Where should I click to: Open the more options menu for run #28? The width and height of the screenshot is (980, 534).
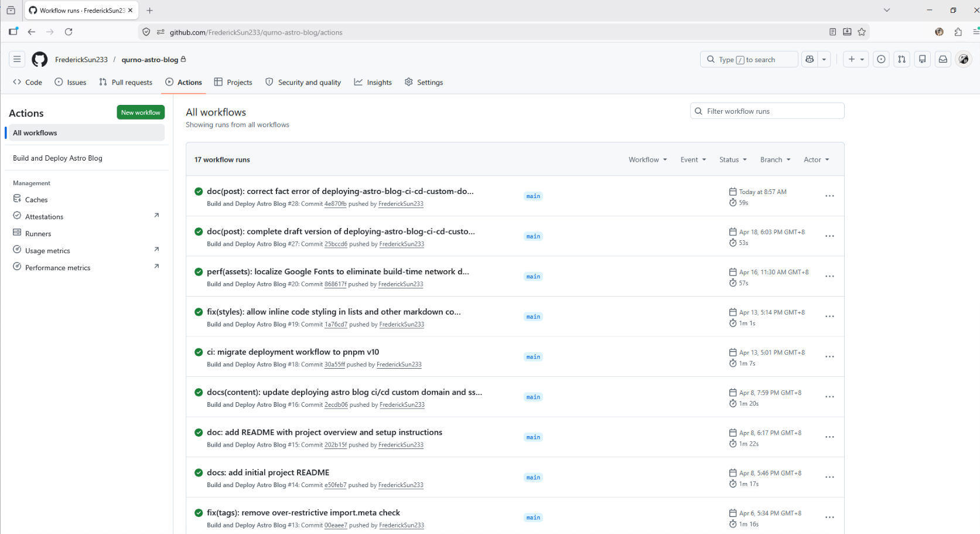click(x=829, y=196)
